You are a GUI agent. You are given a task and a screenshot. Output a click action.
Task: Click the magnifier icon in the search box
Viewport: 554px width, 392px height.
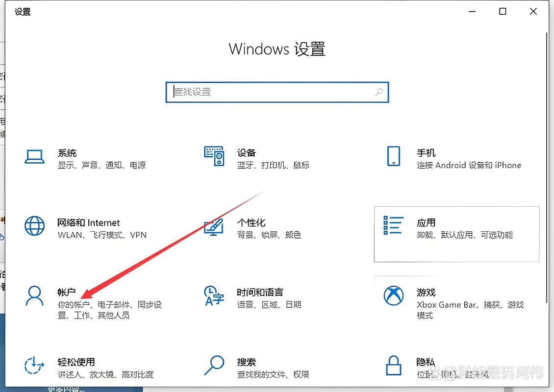[x=378, y=92]
